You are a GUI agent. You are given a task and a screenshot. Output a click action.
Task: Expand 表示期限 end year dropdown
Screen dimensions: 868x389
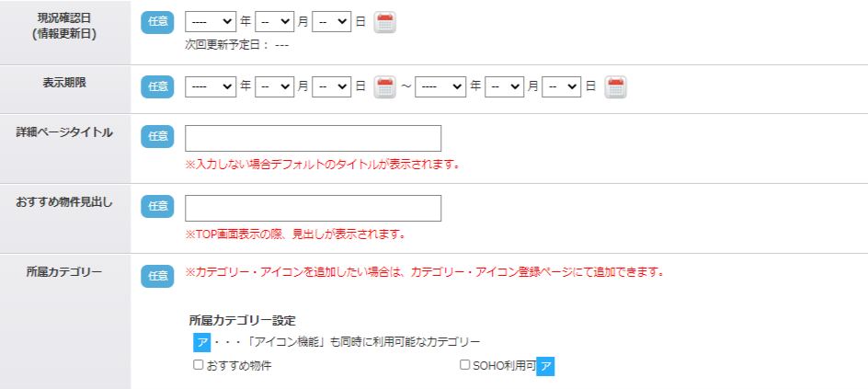tap(440, 86)
